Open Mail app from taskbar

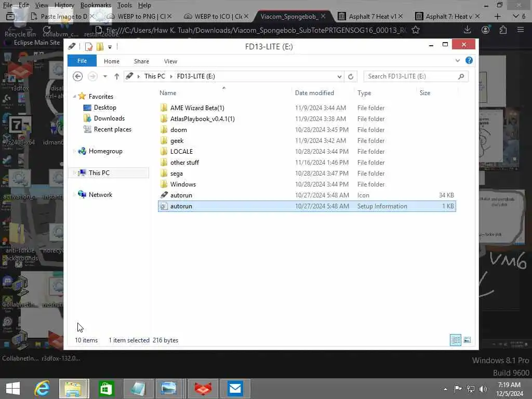point(235,389)
